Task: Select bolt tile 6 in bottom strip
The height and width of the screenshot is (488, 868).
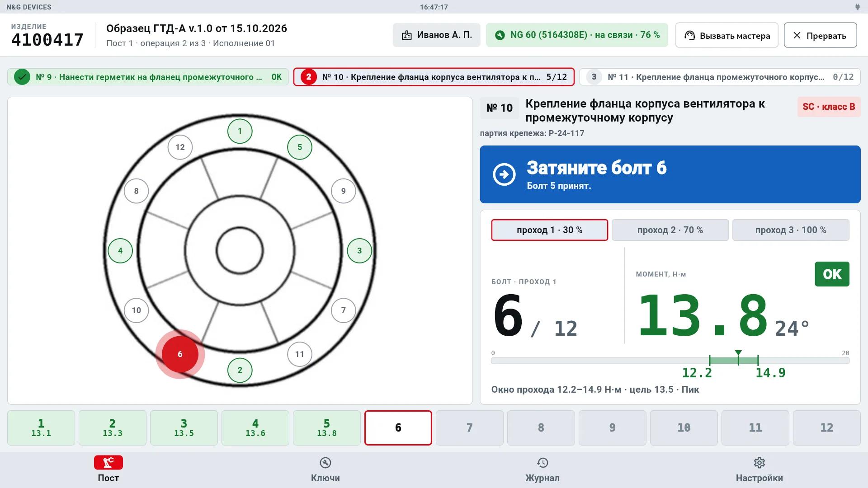Action: [x=398, y=428]
